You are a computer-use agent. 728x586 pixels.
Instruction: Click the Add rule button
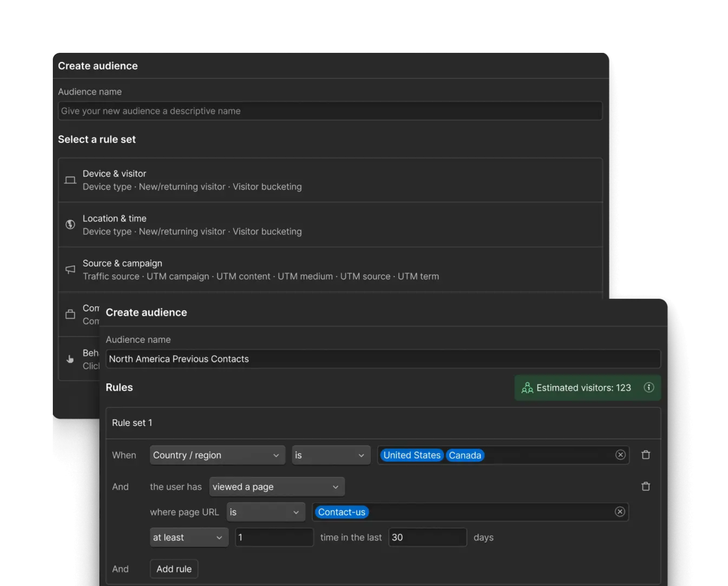click(174, 569)
